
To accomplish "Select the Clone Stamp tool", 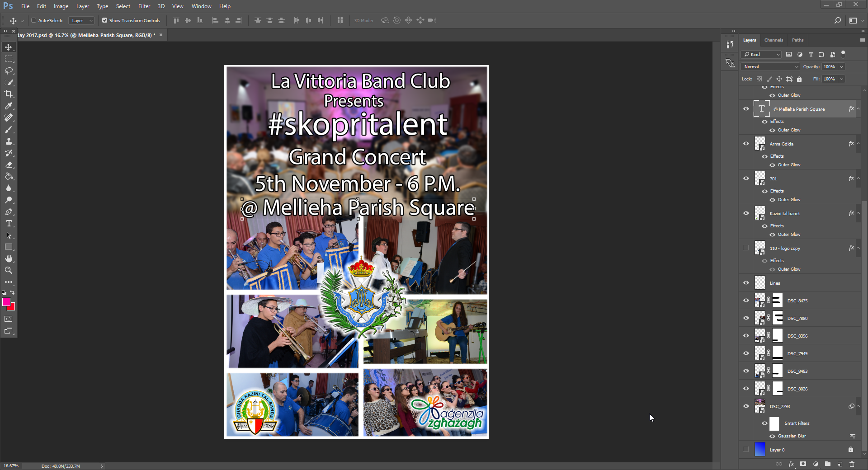I will pos(9,141).
